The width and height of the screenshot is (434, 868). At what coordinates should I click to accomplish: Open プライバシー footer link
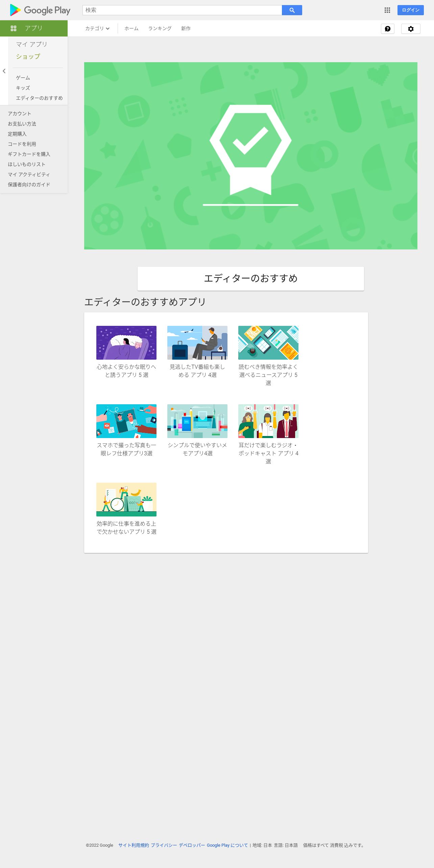coord(164,845)
